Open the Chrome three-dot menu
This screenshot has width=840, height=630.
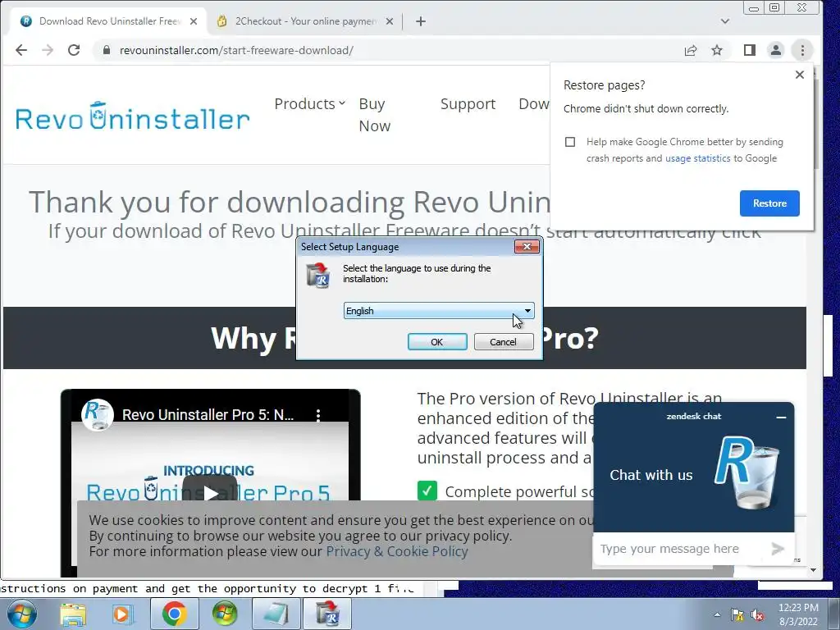click(x=802, y=50)
